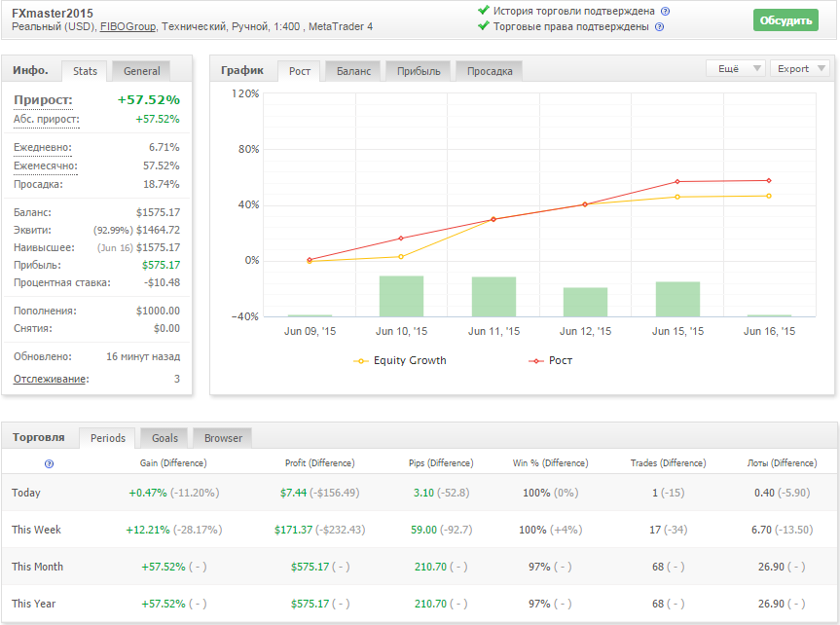Click the Jun 10 green bar in chart
The width and height of the screenshot is (840, 625).
click(401, 296)
